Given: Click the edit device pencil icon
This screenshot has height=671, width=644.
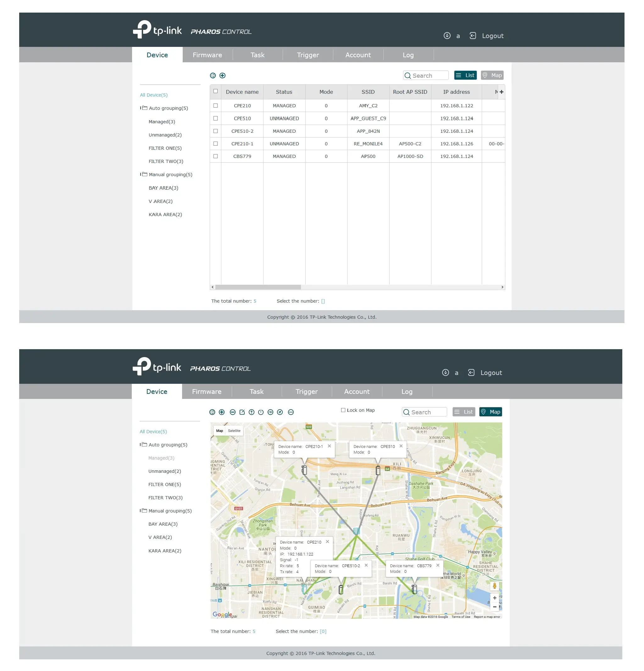Looking at the screenshot, I should (242, 412).
